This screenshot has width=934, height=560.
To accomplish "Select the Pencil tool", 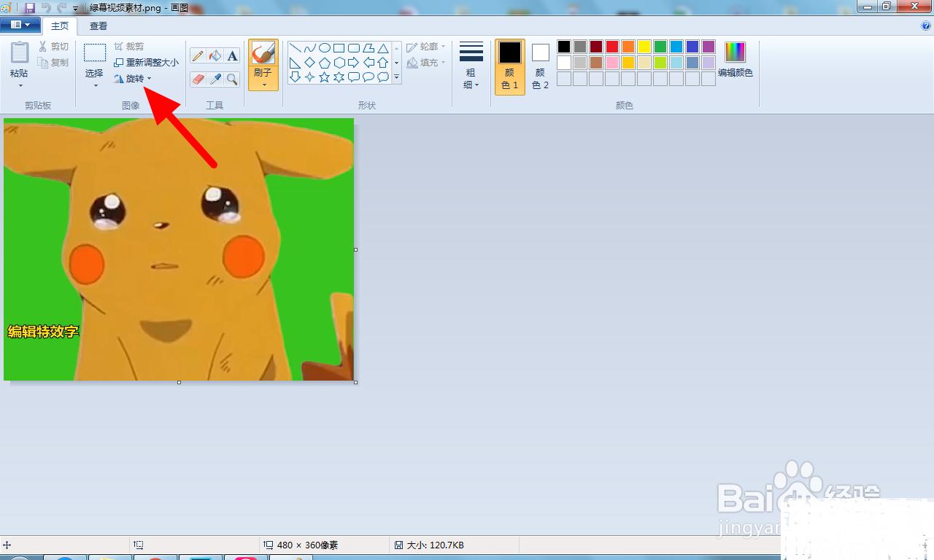I will (x=198, y=56).
